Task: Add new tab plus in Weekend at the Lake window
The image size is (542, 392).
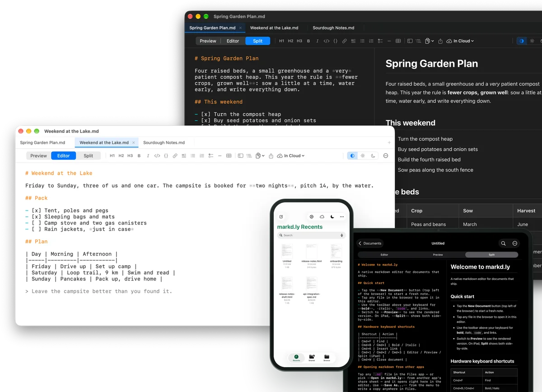Action: [389, 143]
